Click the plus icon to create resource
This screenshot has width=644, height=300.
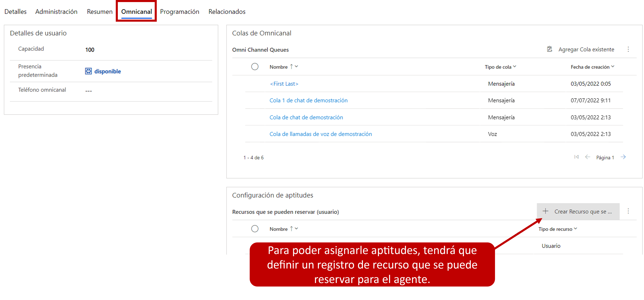click(545, 211)
